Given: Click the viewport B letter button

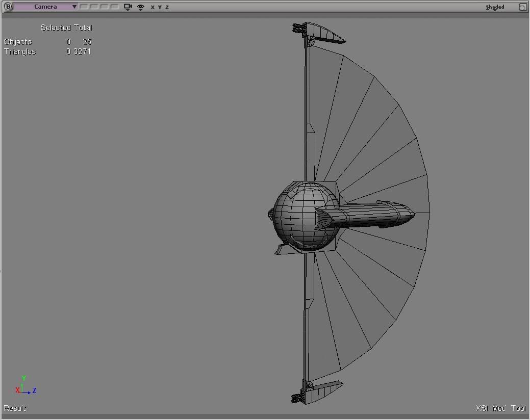Looking at the screenshot, I should coord(8,7).
